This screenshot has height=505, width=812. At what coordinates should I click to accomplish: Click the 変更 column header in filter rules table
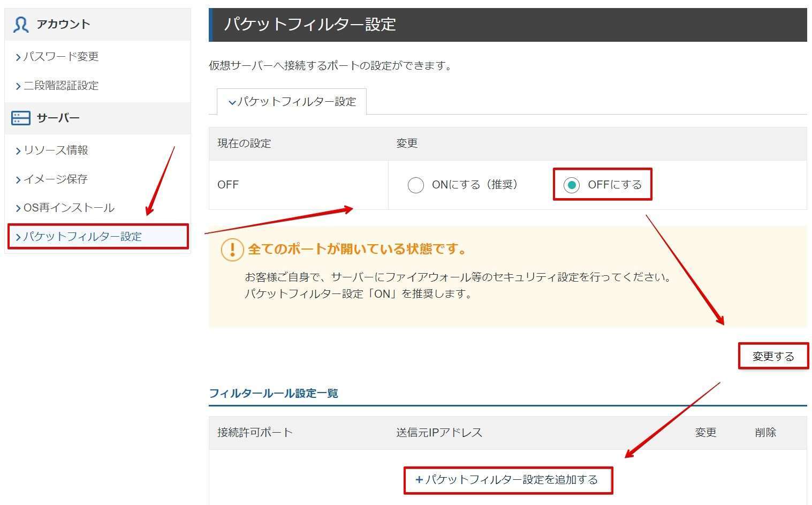(x=705, y=433)
